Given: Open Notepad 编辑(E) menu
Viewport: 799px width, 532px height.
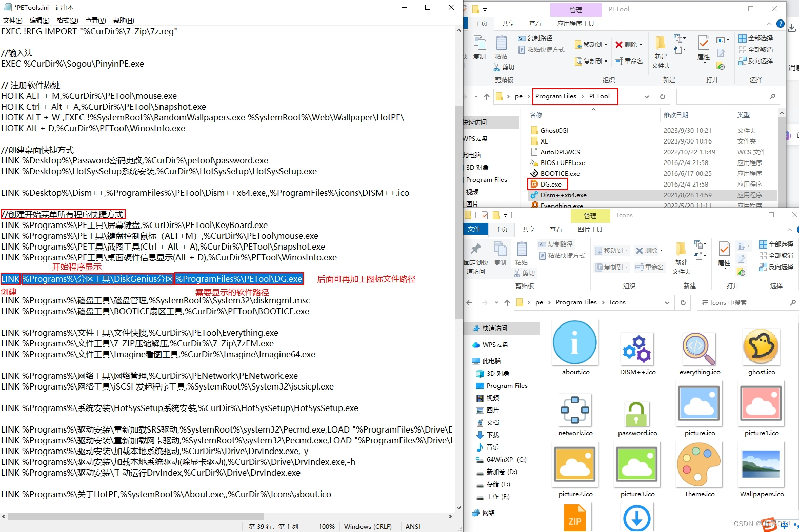Looking at the screenshot, I should pos(39,21).
